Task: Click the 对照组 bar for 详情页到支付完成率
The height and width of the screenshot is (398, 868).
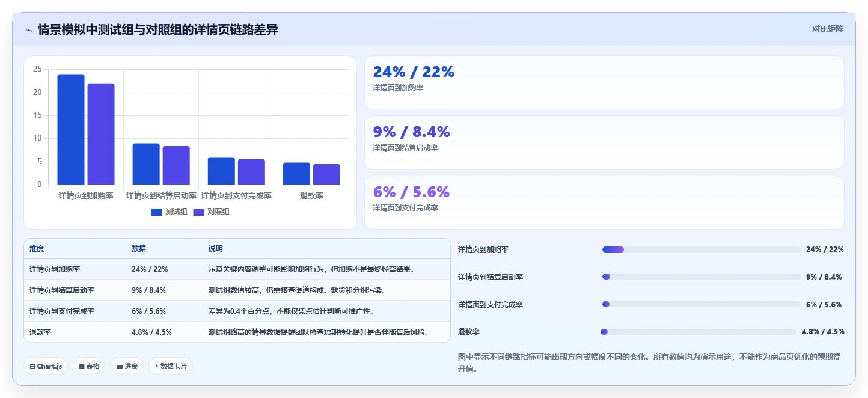Action: [251, 172]
